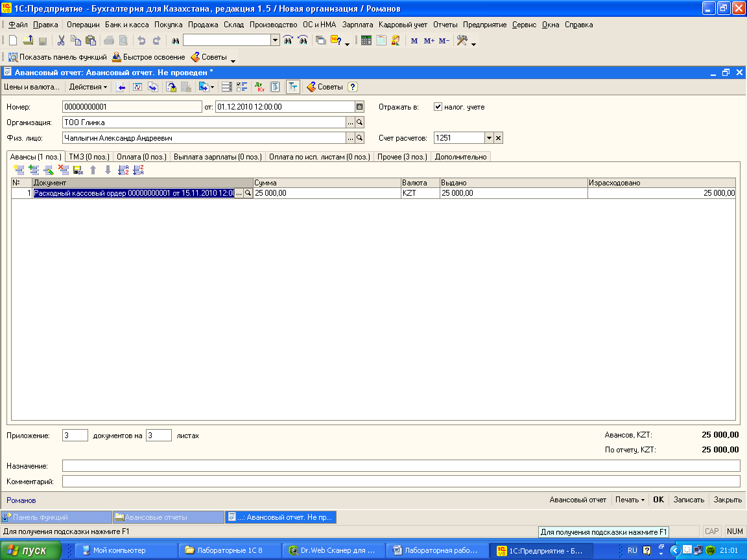747x560 pixels.
Task: Click the OK button at bottom
Action: tap(658, 500)
